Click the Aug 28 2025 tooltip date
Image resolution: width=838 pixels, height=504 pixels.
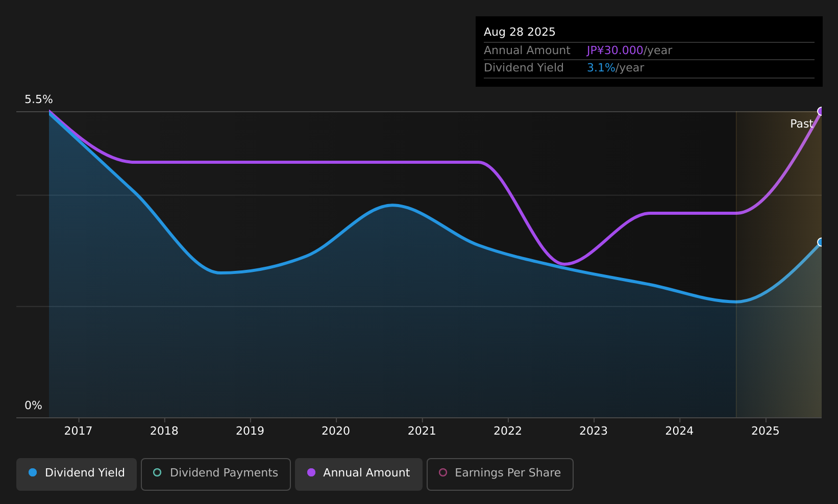click(x=520, y=32)
